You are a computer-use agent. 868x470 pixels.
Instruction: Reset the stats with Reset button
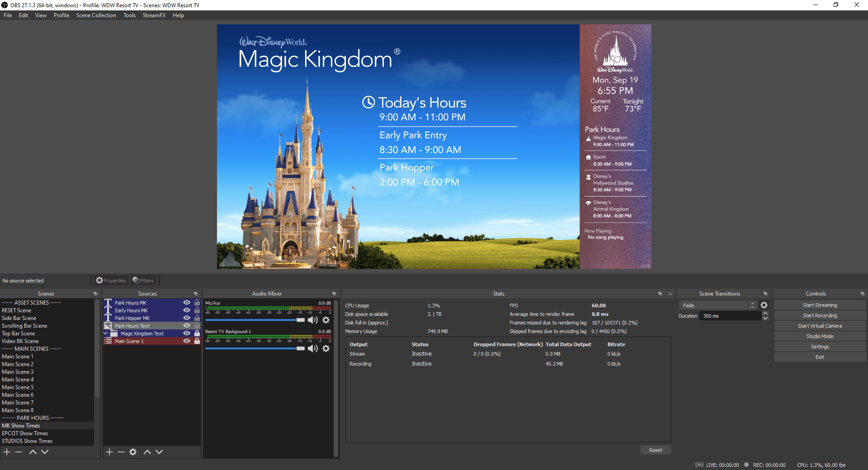(x=656, y=450)
